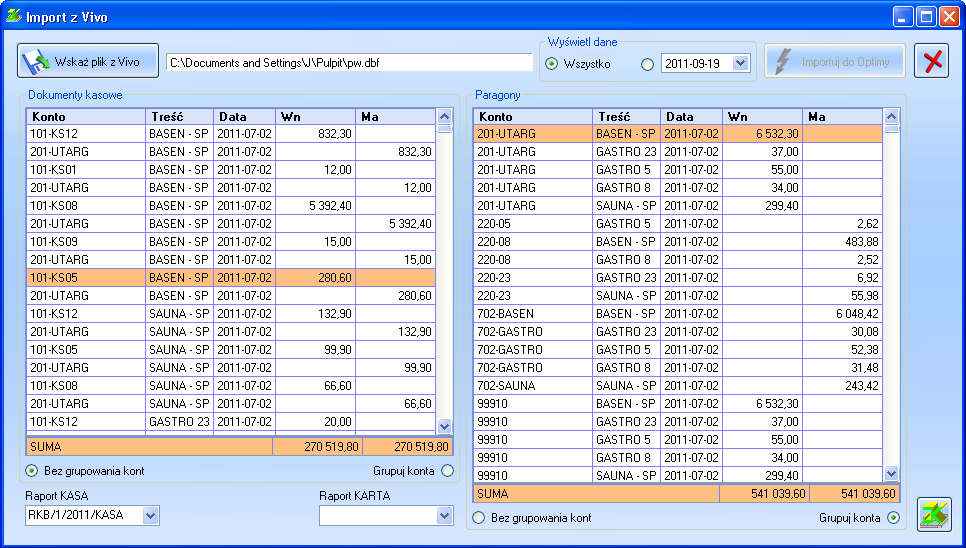Close the window via title bar X

(948, 17)
